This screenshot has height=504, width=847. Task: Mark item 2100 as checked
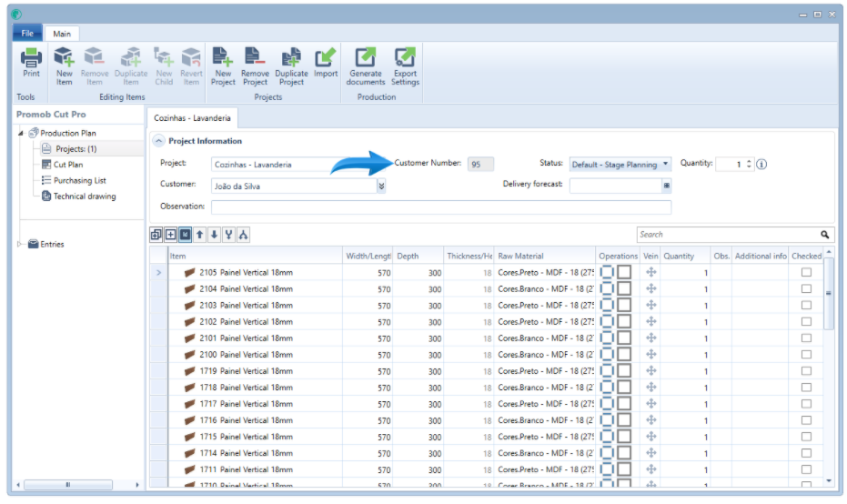coord(806,355)
